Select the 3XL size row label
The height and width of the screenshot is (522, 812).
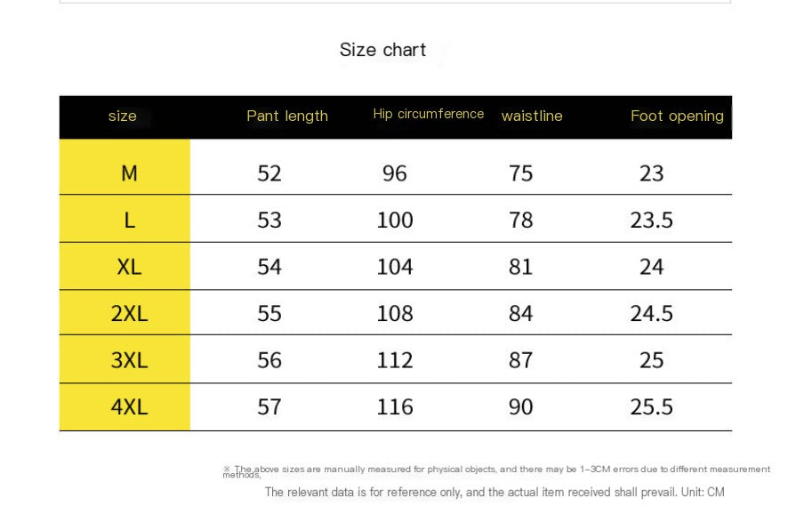[130, 360]
